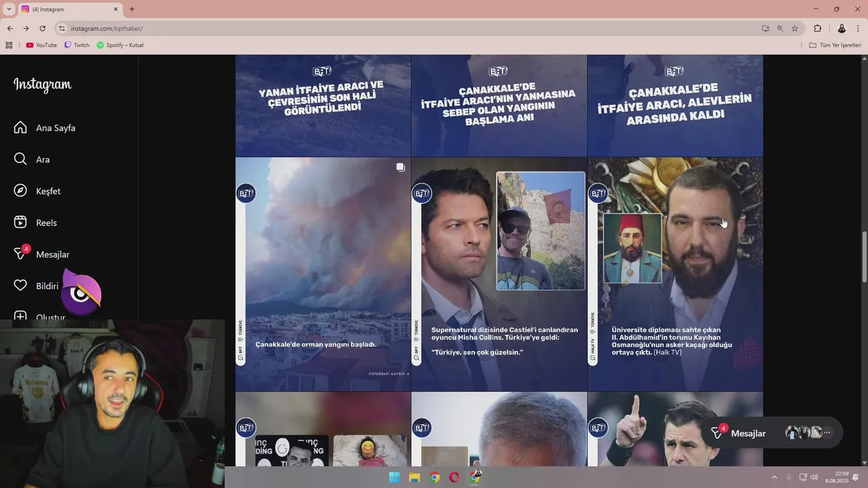Close the Instagram tab

(x=115, y=9)
